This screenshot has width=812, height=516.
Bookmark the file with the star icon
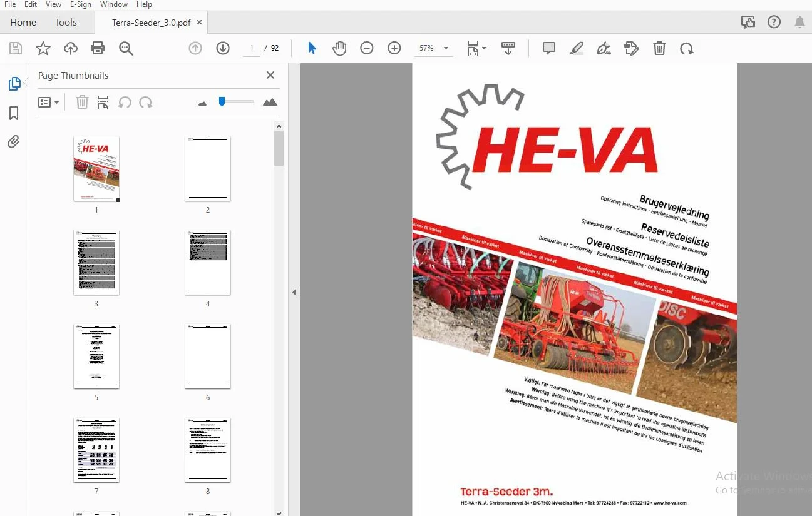click(x=43, y=48)
